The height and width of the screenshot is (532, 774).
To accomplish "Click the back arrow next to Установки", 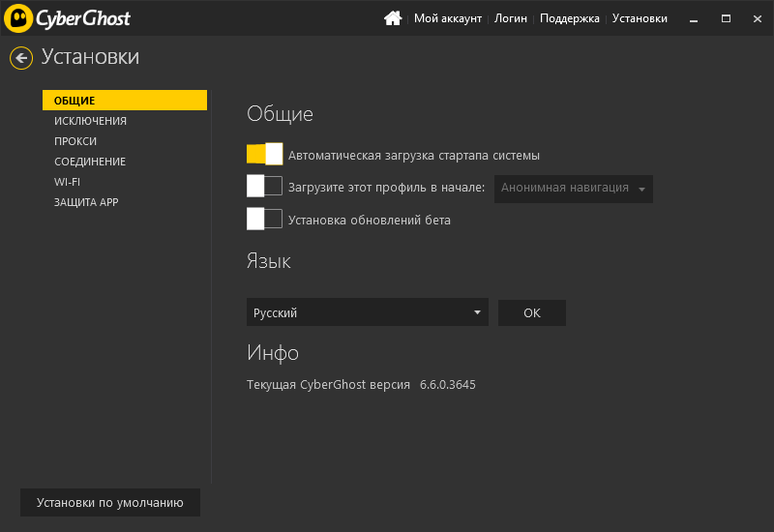I will [x=21, y=58].
